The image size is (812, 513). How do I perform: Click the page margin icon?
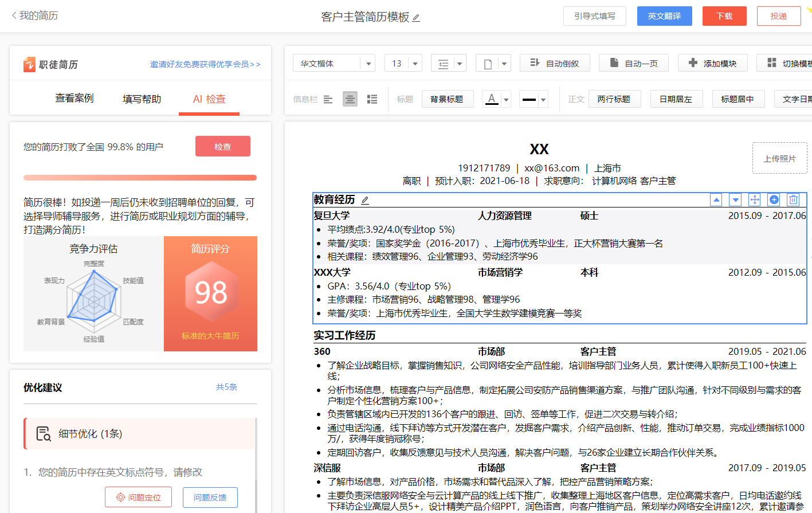[x=488, y=64]
